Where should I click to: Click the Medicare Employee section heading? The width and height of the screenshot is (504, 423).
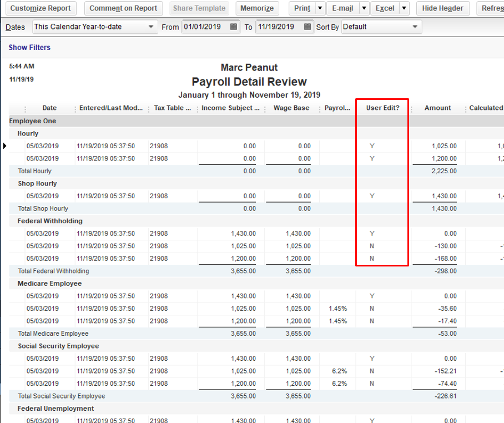(x=49, y=284)
